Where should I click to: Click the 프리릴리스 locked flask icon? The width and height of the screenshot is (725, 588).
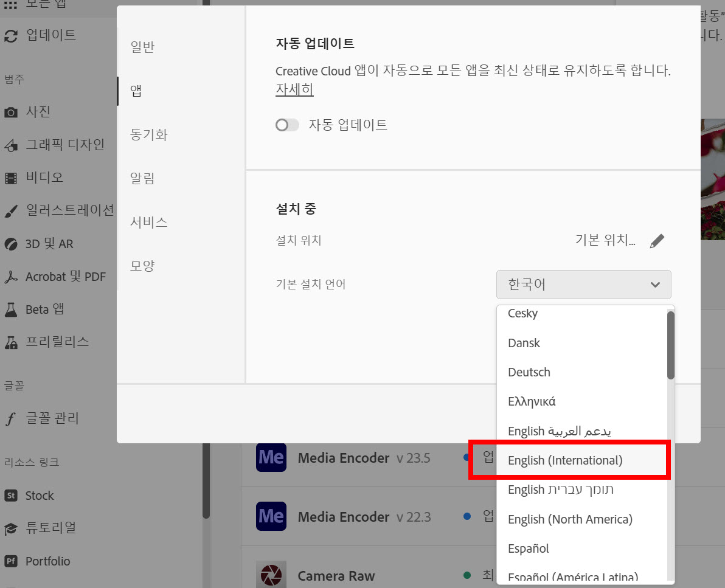(x=10, y=342)
